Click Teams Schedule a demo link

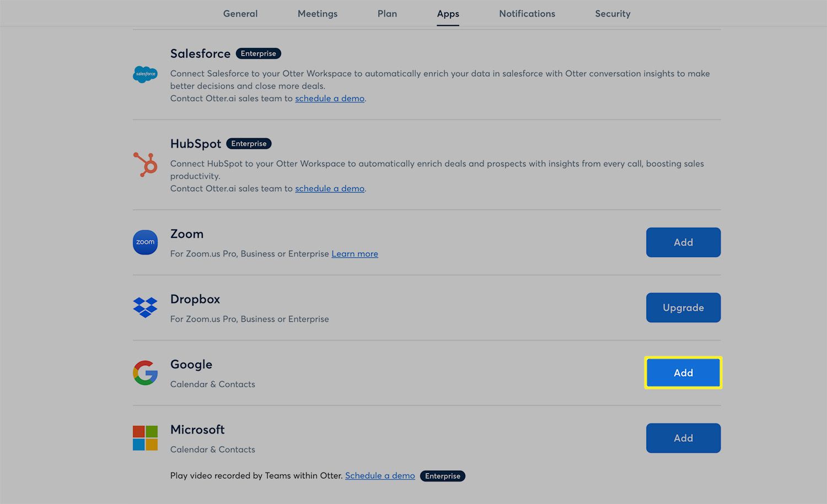(380, 476)
